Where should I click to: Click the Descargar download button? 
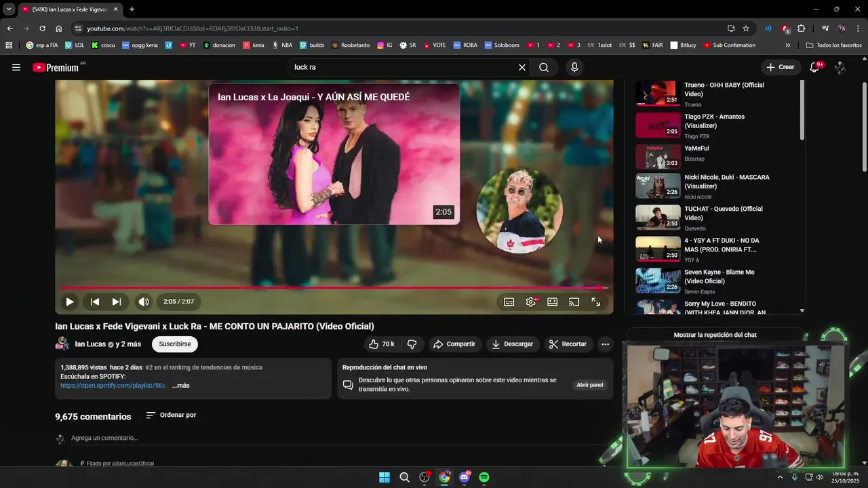(x=513, y=344)
